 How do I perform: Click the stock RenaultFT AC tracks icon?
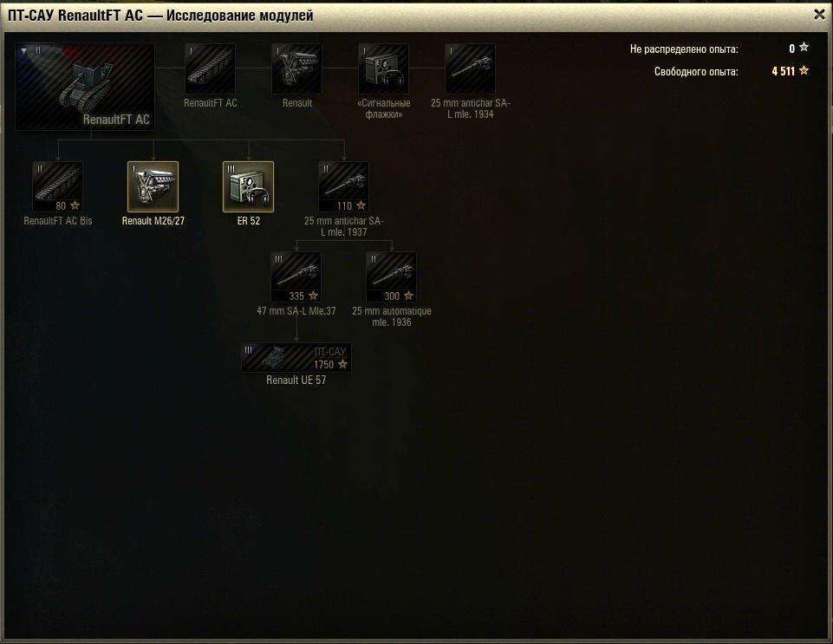(211, 69)
